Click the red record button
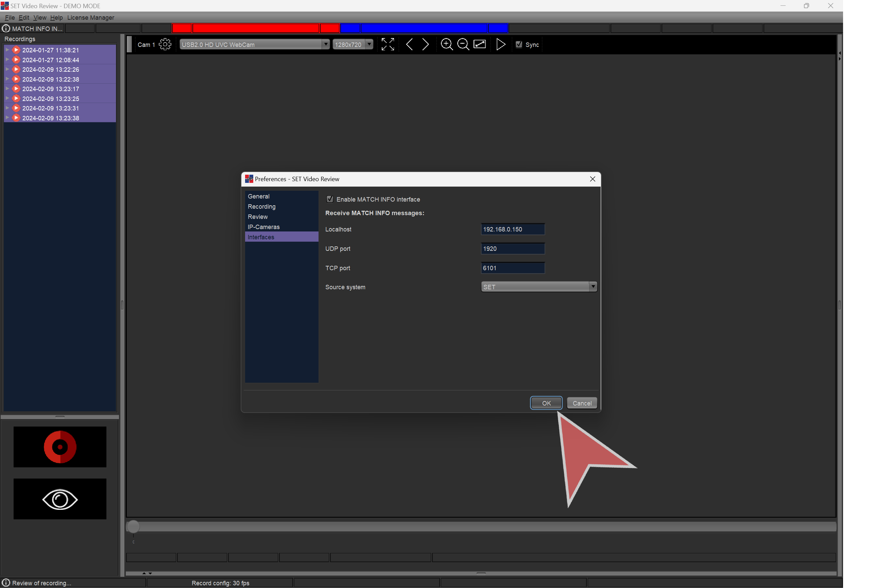 pos(60,447)
